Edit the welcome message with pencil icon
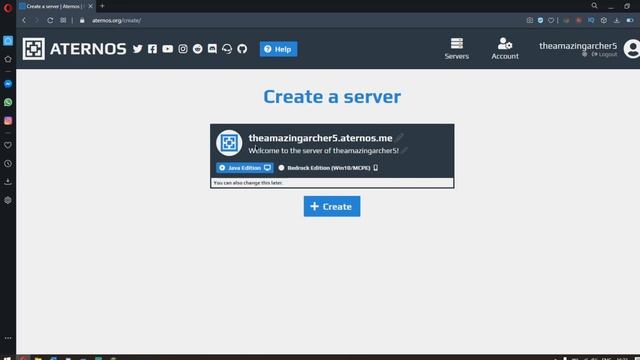The height and width of the screenshot is (360, 640). (404, 151)
